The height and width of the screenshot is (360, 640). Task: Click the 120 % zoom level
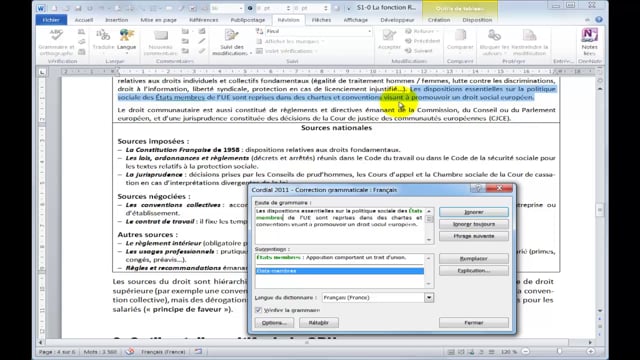(x=509, y=351)
